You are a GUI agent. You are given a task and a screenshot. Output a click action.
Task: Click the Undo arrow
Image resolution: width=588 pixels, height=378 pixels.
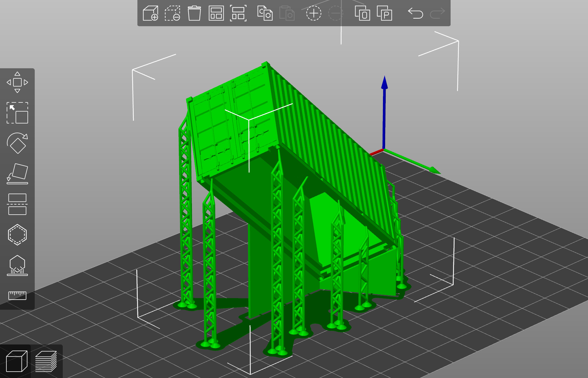[x=416, y=13]
